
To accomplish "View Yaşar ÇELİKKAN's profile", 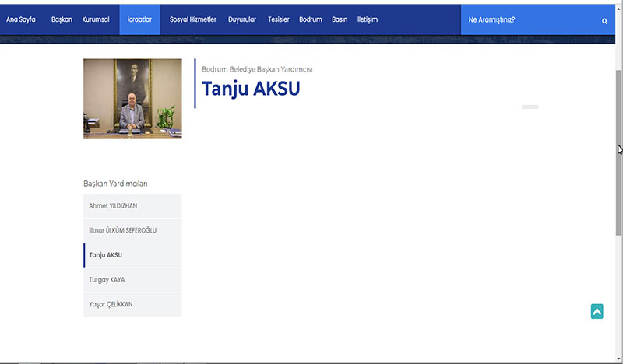I will (132, 304).
